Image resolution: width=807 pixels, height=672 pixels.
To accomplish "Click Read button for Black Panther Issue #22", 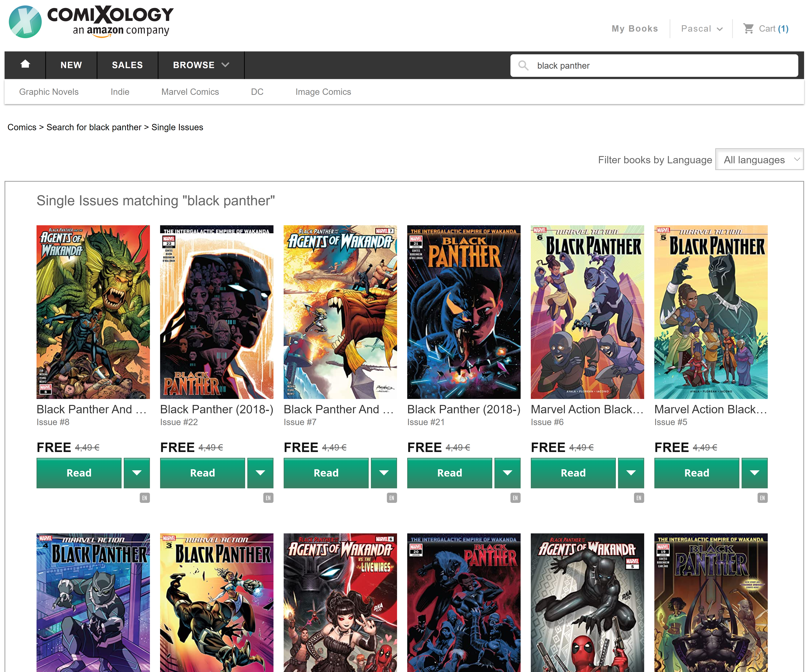I will tap(202, 473).
